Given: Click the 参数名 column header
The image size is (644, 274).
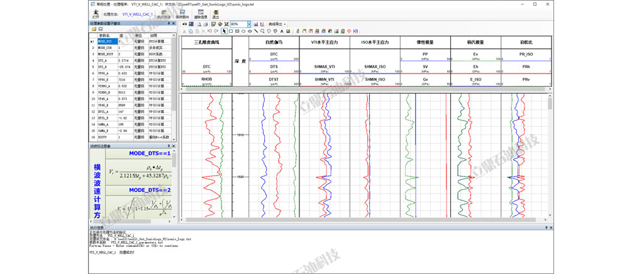Looking at the screenshot, I should pyautogui.click(x=107, y=36).
